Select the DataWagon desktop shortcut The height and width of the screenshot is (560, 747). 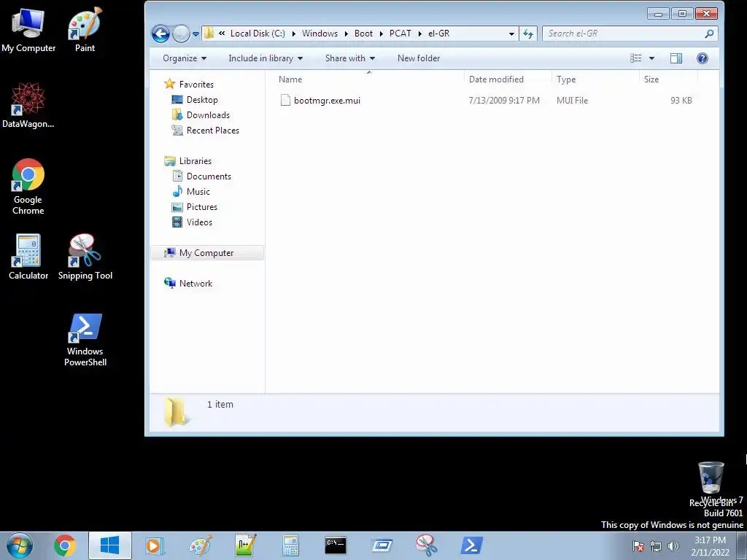(28, 105)
